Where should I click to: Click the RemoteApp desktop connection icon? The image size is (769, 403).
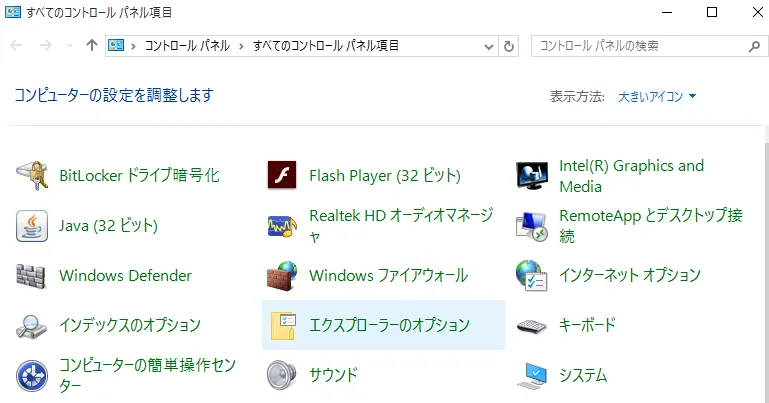point(532,226)
